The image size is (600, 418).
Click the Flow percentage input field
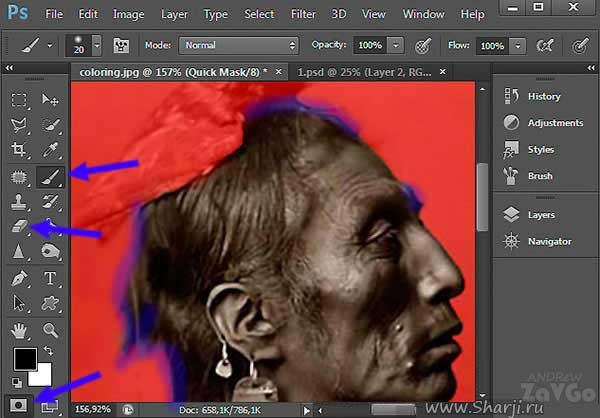pos(491,46)
